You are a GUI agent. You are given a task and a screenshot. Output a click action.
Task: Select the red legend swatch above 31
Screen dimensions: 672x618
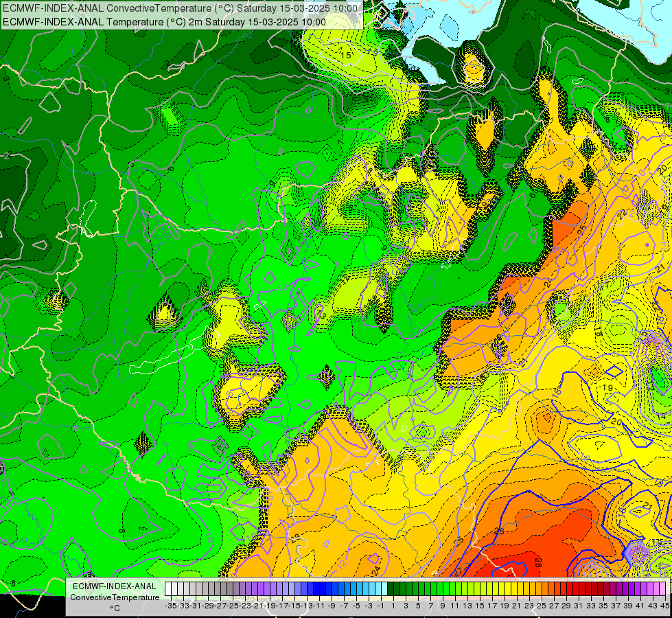[576, 588]
